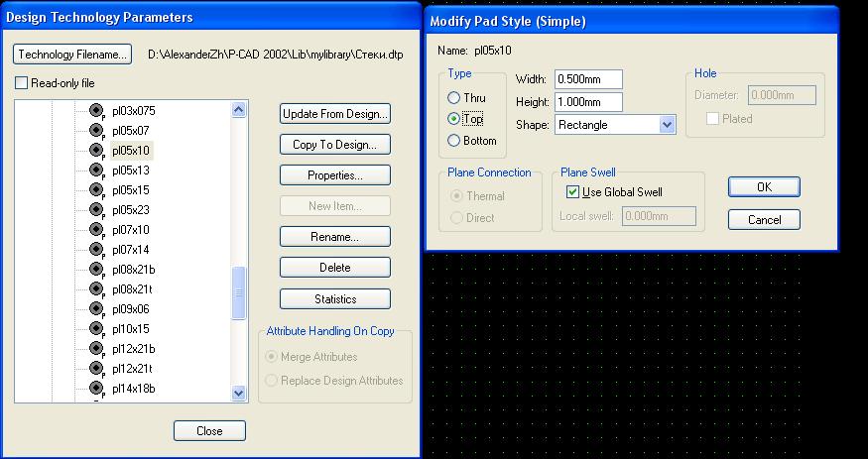This screenshot has width=868, height=459.
Task: Open the Shape dropdown showing Rectangle
Action: [x=667, y=125]
